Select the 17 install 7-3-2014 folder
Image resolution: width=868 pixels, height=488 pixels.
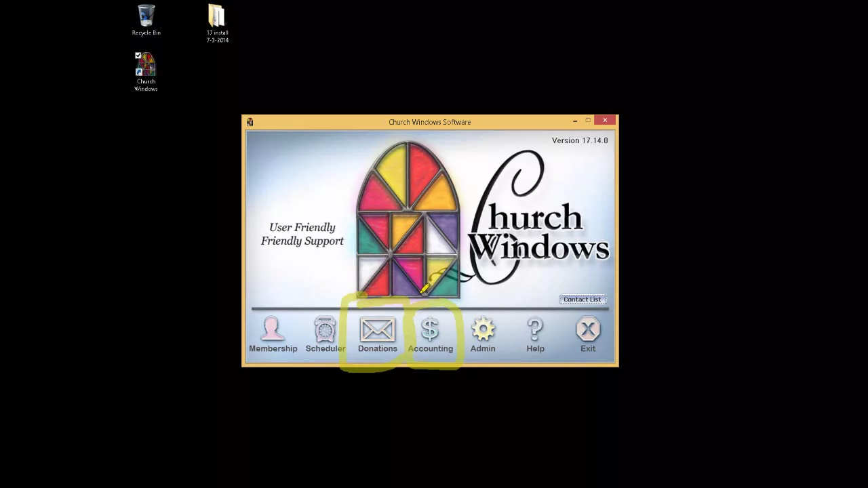[x=217, y=24]
